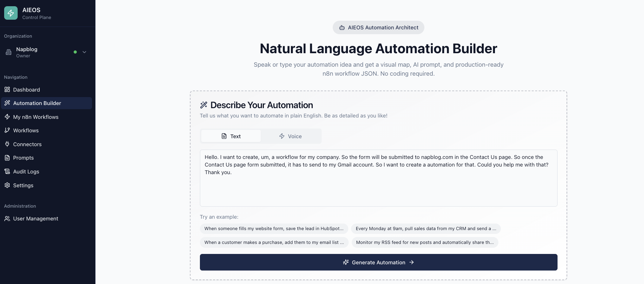Viewport: 644px width, 284px height.
Task: Click the Generate Automation button
Action: click(x=378, y=262)
